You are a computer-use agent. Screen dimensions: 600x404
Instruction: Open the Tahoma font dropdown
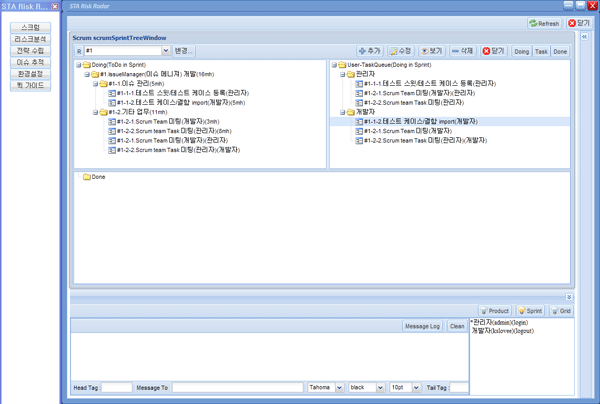(340, 387)
